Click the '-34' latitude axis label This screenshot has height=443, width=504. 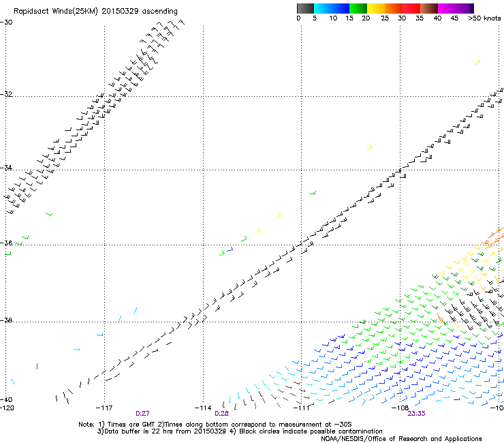6,168
